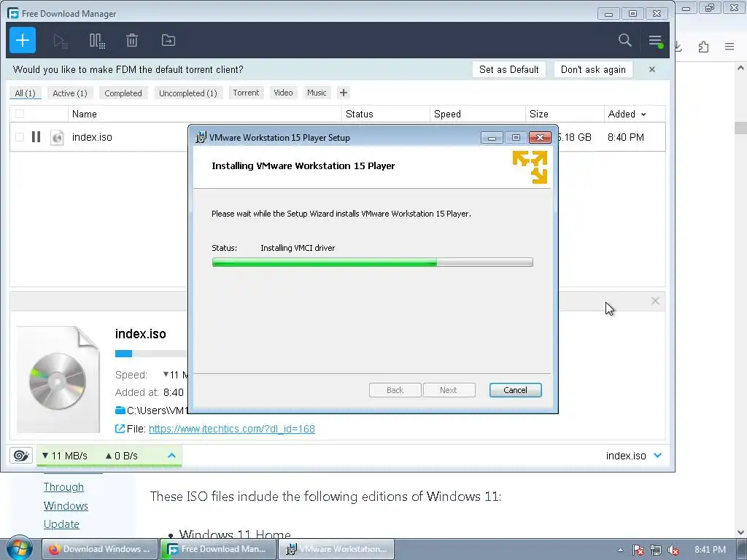Select the Torrent filter tab
Image resolution: width=747 pixels, height=560 pixels.
pyautogui.click(x=247, y=93)
